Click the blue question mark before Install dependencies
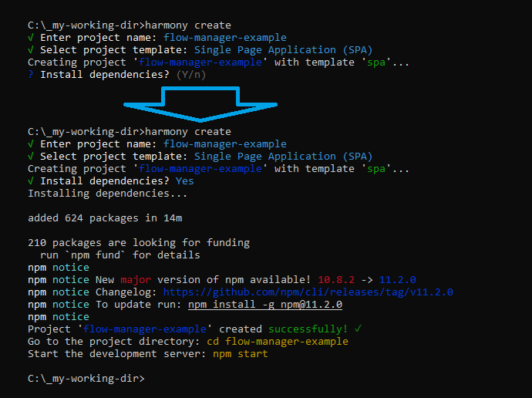The height and width of the screenshot is (398, 532). tap(31, 75)
